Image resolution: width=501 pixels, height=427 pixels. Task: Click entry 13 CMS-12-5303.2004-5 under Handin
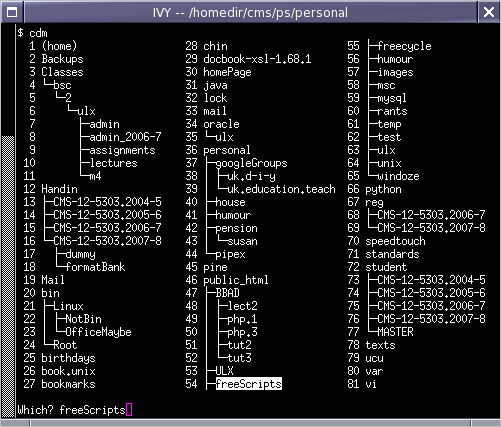click(107, 202)
